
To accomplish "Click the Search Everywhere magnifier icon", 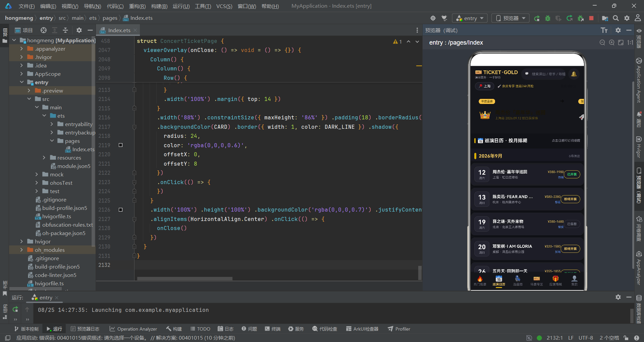I will 616,18.
